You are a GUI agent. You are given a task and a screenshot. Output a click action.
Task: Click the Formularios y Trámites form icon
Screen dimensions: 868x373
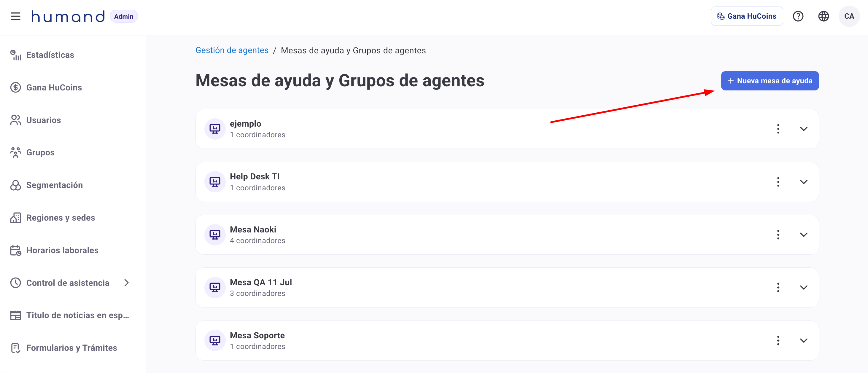tap(15, 348)
